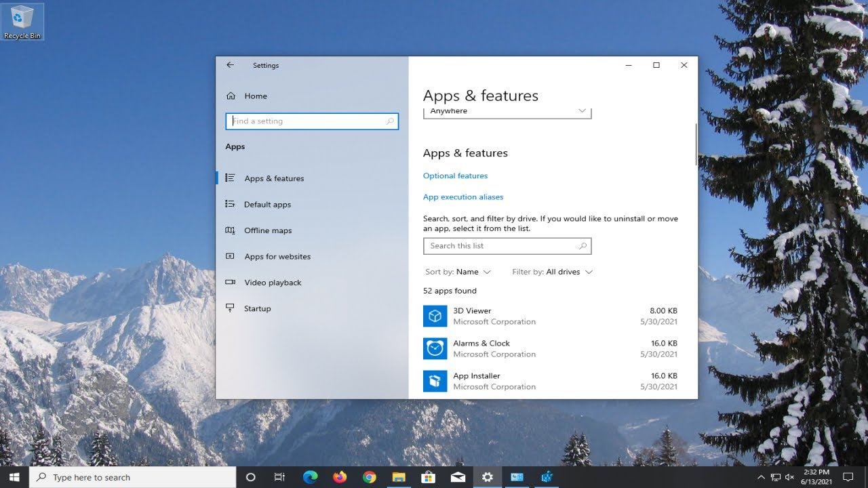Open the clock and date flyout
Screen dimensions: 868x488
point(816,477)
